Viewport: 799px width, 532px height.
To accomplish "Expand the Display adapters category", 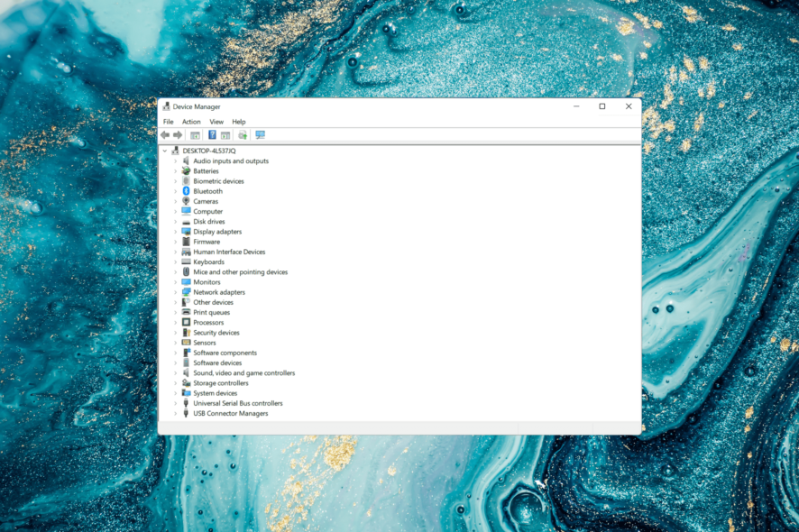I will tap(174, 231).
